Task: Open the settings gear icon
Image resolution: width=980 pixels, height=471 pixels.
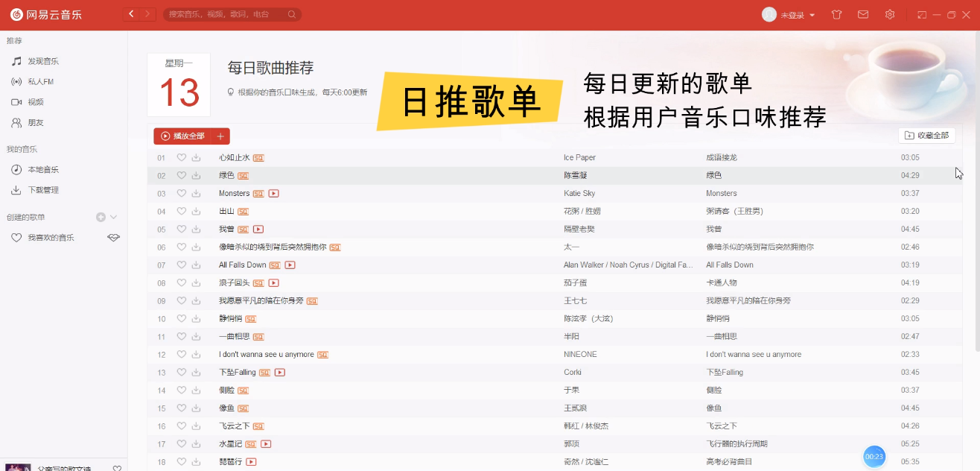Action: tap(890, 14)
